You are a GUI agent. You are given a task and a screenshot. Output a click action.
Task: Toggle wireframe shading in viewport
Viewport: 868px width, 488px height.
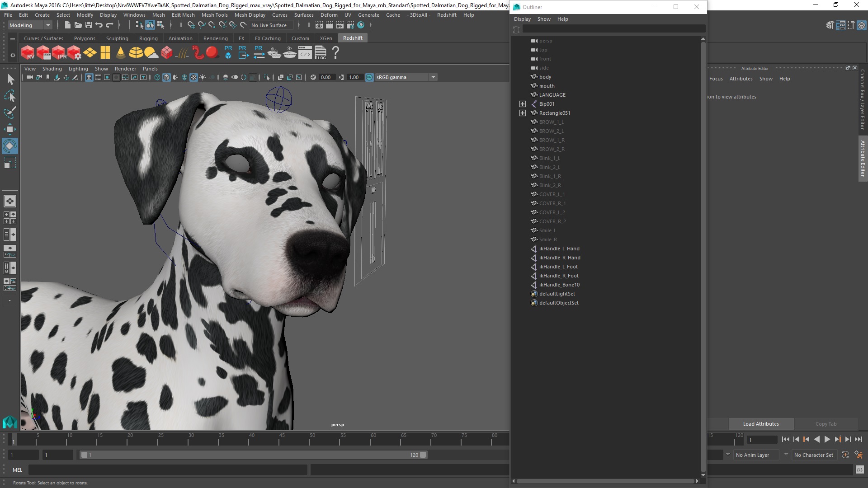click(157, 77)
